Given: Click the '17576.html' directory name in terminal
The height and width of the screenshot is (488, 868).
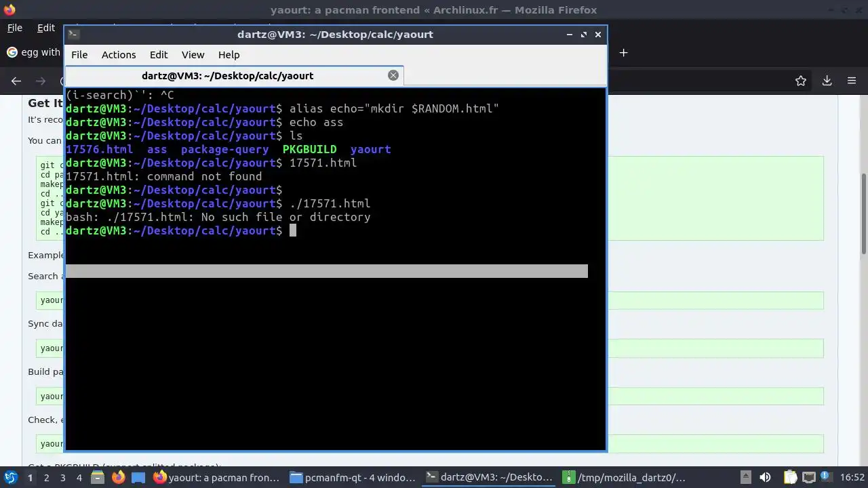Looking at the screenshot, I should (100, 149).
